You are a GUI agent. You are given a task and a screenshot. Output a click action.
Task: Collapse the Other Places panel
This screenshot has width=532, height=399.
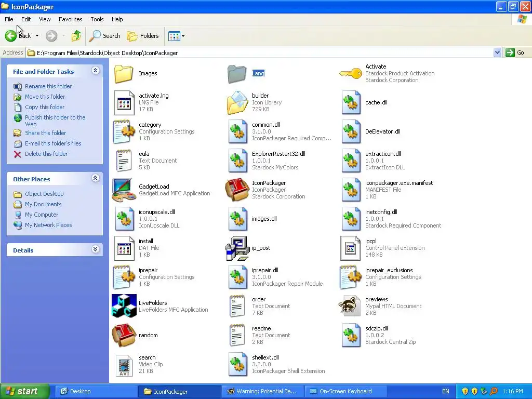point(96,178)
